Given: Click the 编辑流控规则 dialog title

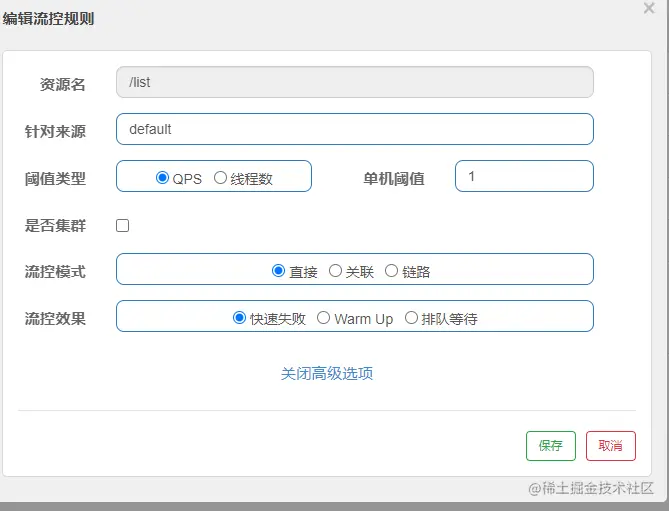Looking at the screenshot, I should click(48, 19).
